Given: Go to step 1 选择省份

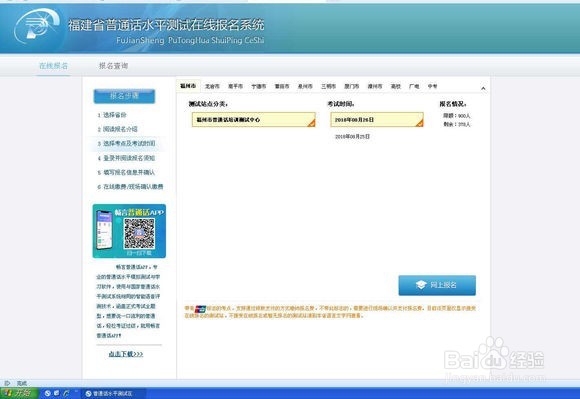Looking at the screenshot, I should pyautogui.click(x=112, y=115).
